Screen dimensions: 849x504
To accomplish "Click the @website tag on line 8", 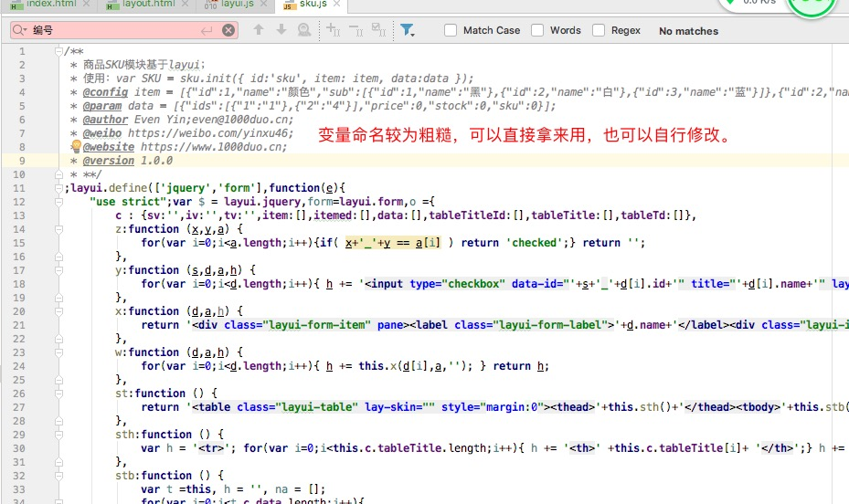I will pyautogui.click(x=108, y=147).
